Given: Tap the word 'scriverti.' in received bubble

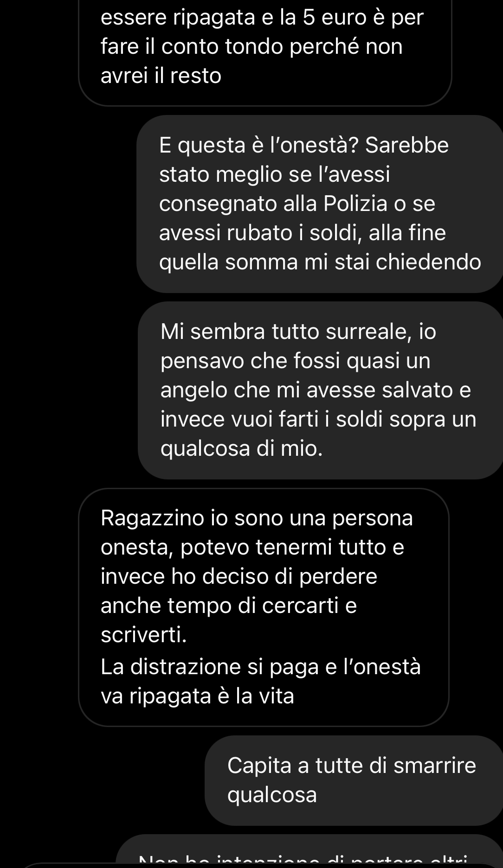Looking at the screenshot, I should click(143, 635).
